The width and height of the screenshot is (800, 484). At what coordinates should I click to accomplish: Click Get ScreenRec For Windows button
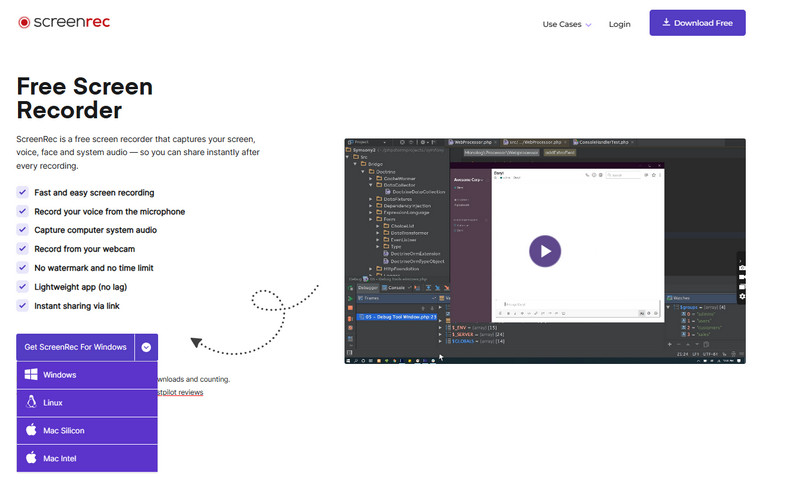click(x=76, y=347)
